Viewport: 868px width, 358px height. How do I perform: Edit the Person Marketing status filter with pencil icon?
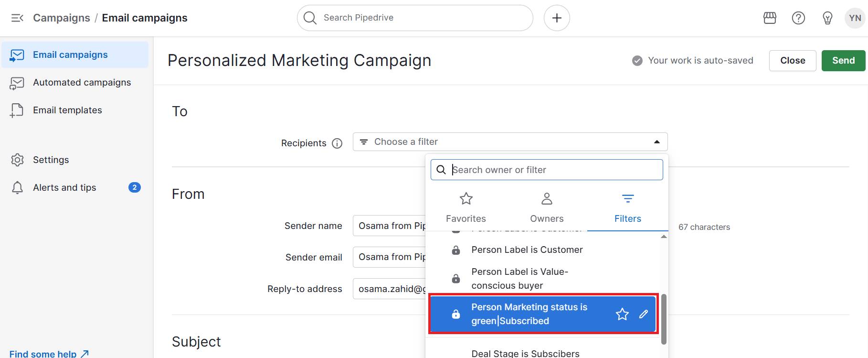644,314
